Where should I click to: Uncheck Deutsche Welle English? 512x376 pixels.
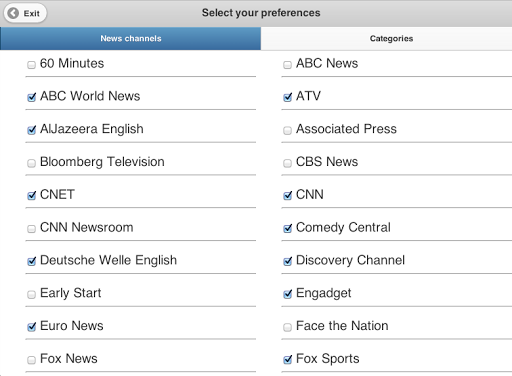(31, 261)
